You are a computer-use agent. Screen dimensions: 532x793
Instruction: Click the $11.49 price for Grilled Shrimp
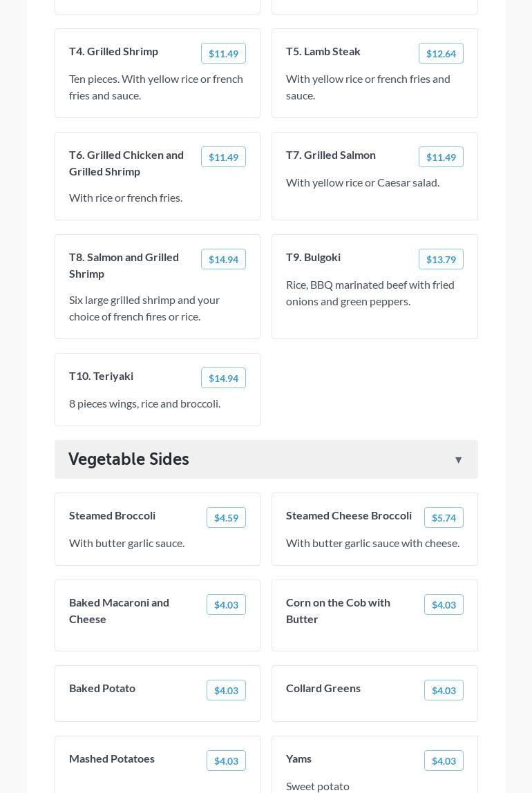[223, 54]
